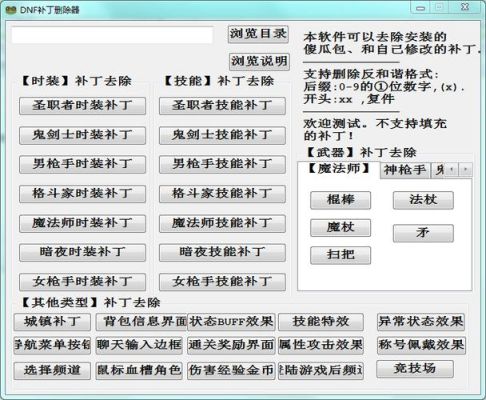The image size is (486, 400).
Task: Click the 棍棒 weapon button
Action: [x=340, y=200]
